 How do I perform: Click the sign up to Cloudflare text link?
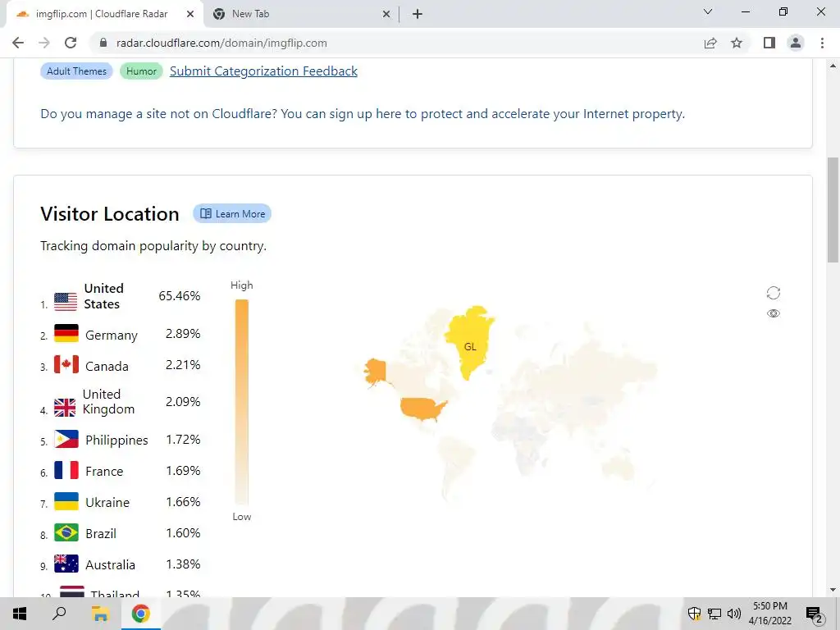coord(363,113)
